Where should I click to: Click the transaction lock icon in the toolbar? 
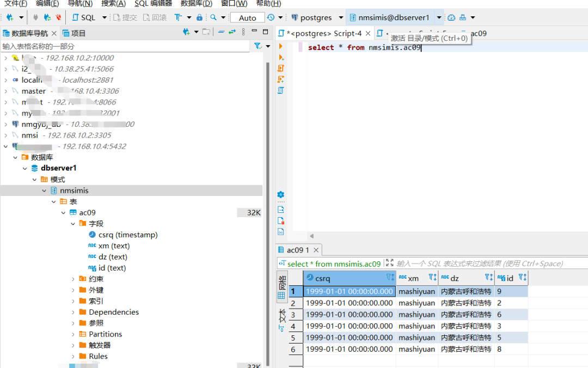[199, 17]
